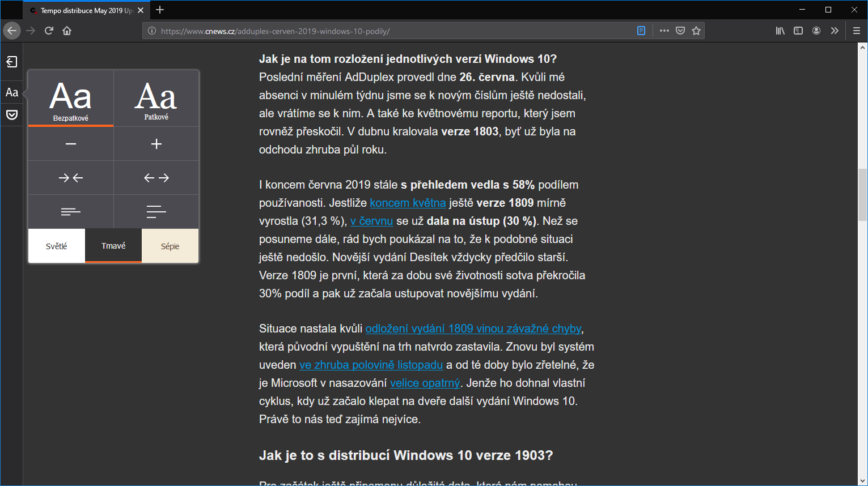Choose the Tmavé dark color theme
This screenshot has width=868, height=486.
[x=113, y=246]
